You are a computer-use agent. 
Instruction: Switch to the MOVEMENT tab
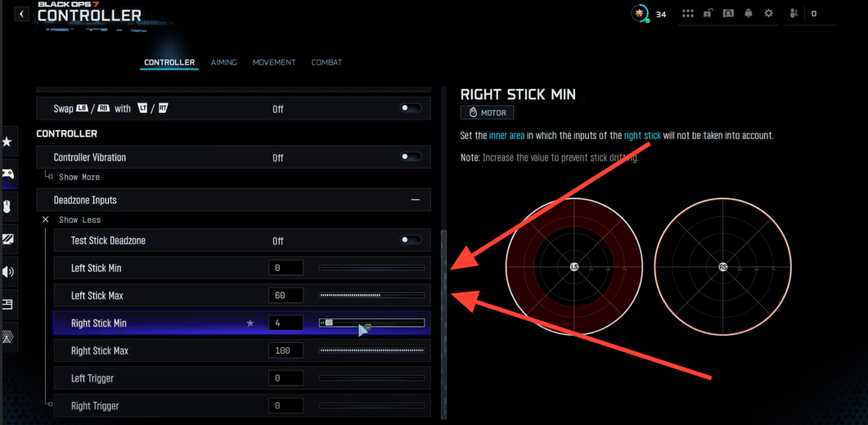click(274, 62)
